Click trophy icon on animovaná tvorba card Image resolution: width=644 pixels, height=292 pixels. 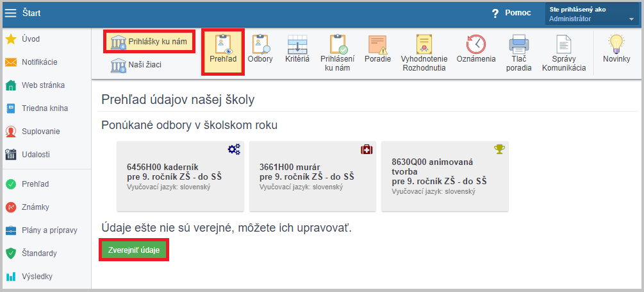click(x=499, y=150)
